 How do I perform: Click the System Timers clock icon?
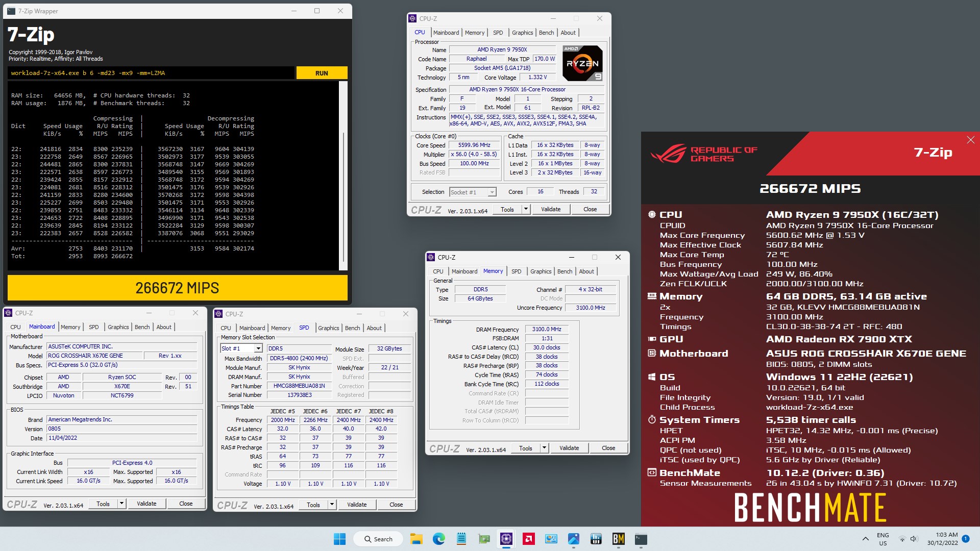point(652,420)
